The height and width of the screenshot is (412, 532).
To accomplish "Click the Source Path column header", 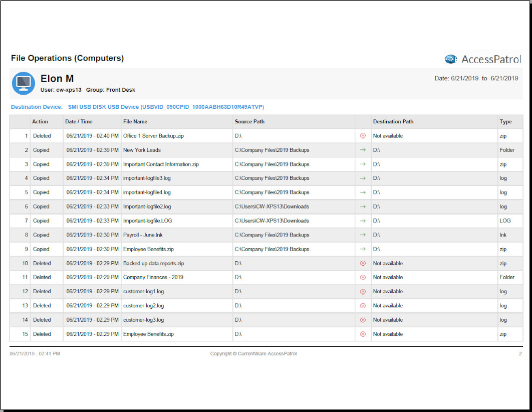I will (249, 122).
